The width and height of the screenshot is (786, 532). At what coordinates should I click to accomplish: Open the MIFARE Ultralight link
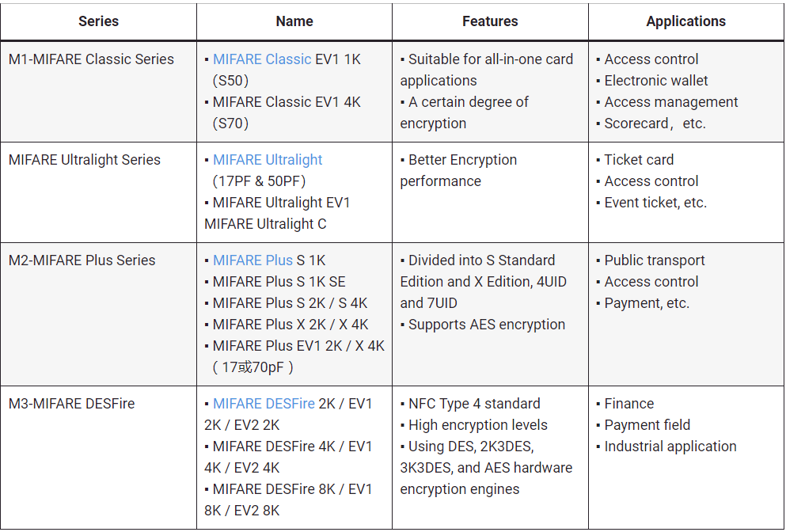(x=268, y=160)
